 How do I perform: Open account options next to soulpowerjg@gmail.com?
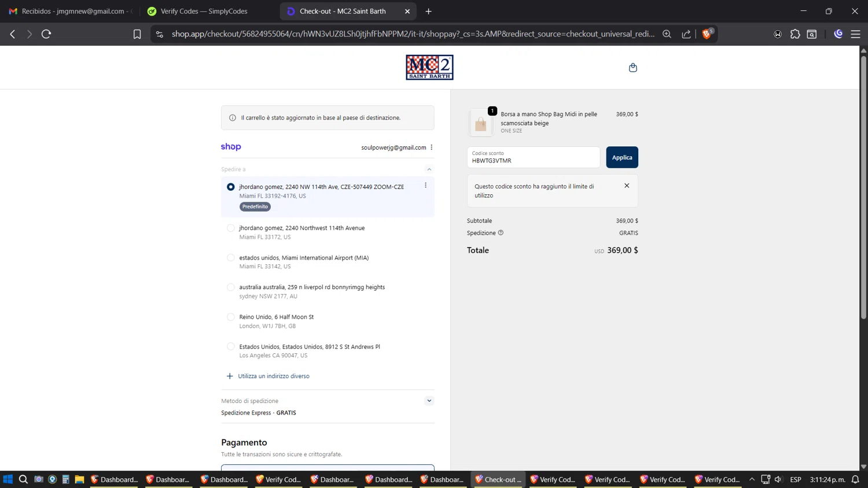[432, 147]
